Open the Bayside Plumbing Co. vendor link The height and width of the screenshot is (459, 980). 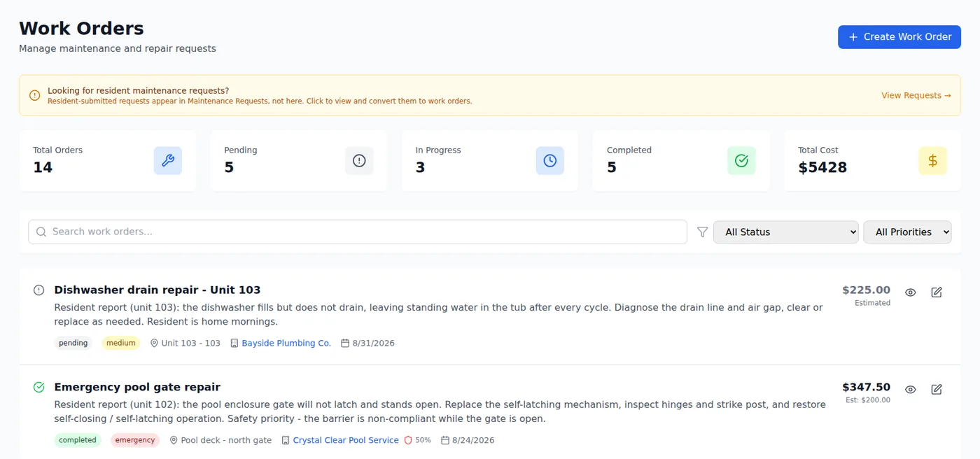(286, 344)
